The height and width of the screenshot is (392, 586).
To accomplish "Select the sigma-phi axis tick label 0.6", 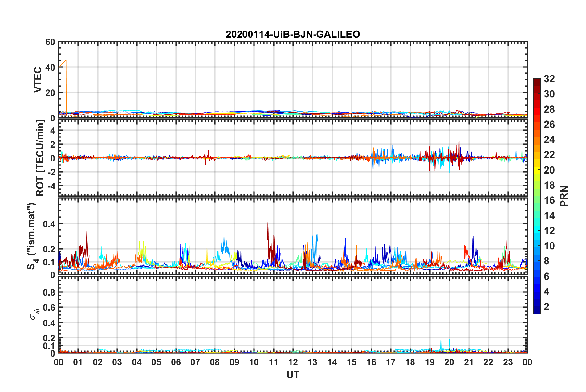I will coord(49,308).
